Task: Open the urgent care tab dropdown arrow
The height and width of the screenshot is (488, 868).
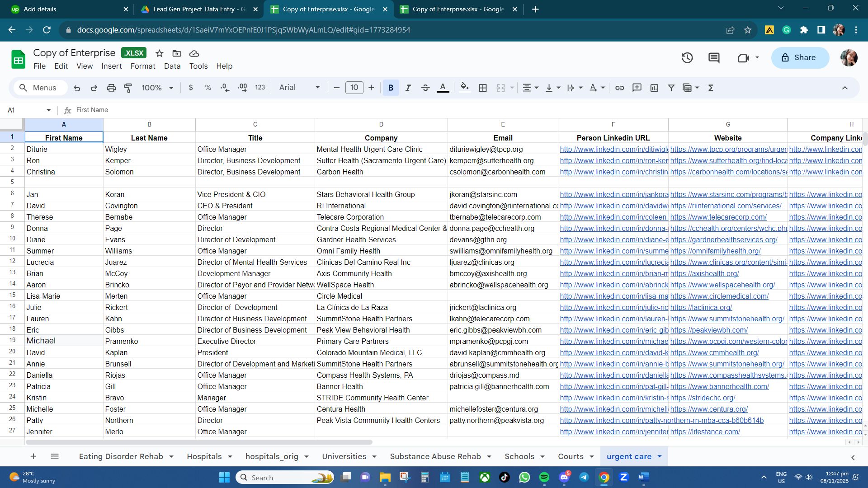Action: pos(660,457)
